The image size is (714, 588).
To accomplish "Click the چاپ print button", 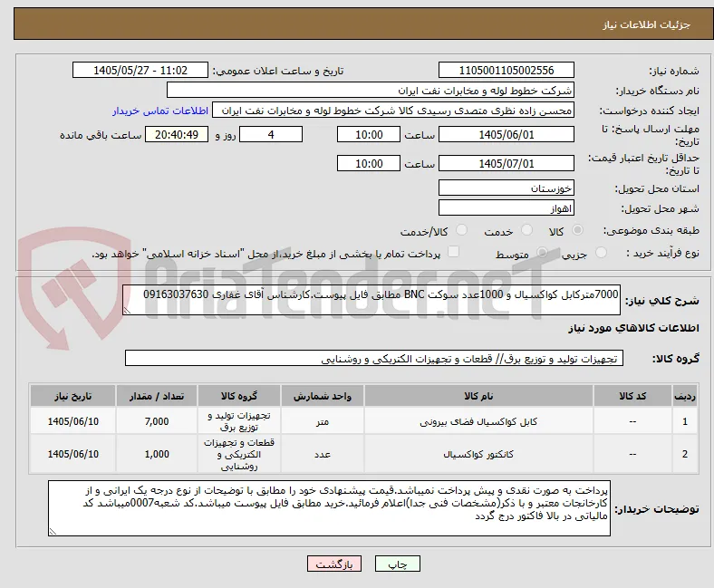I will pos(398,564).
